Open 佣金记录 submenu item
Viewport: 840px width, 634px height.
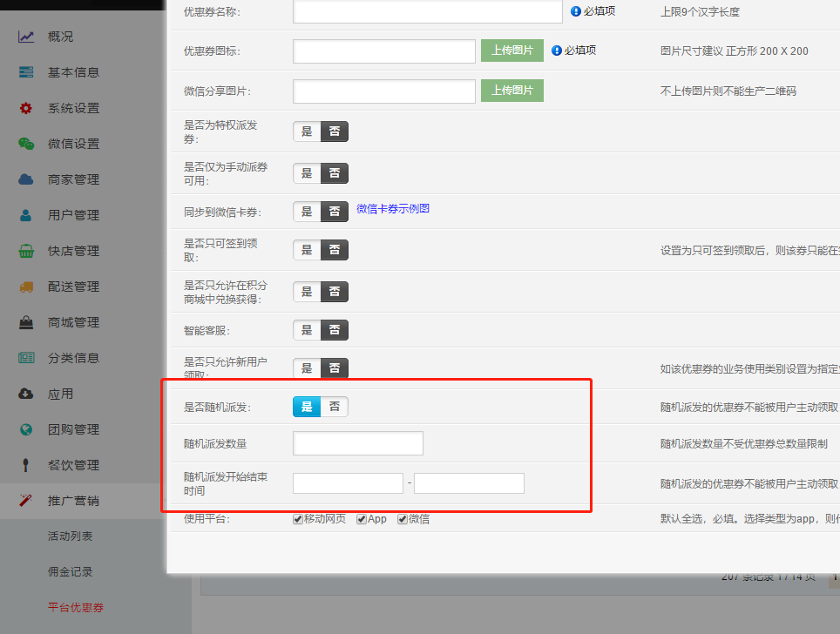coord(71,572)
